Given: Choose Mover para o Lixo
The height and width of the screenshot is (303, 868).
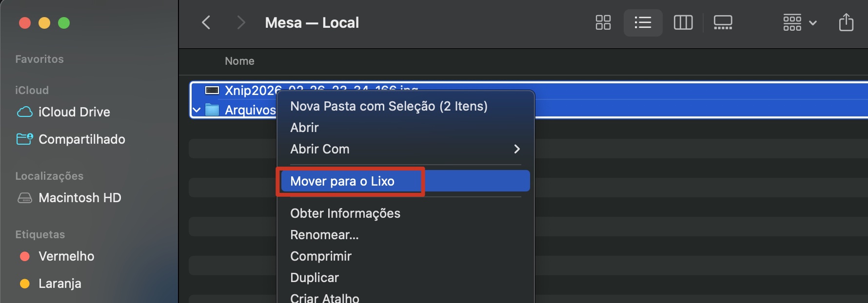Looking at the screenshot, I should 343,181.
